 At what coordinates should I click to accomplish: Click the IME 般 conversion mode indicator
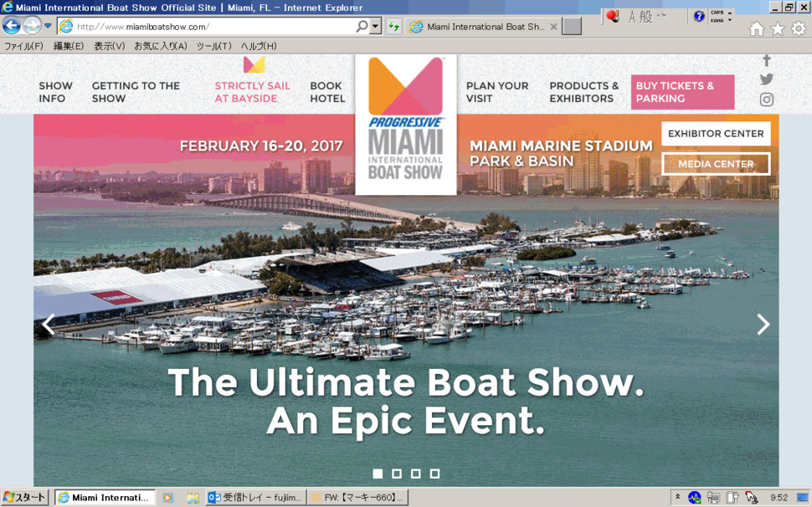click(645, 17)
